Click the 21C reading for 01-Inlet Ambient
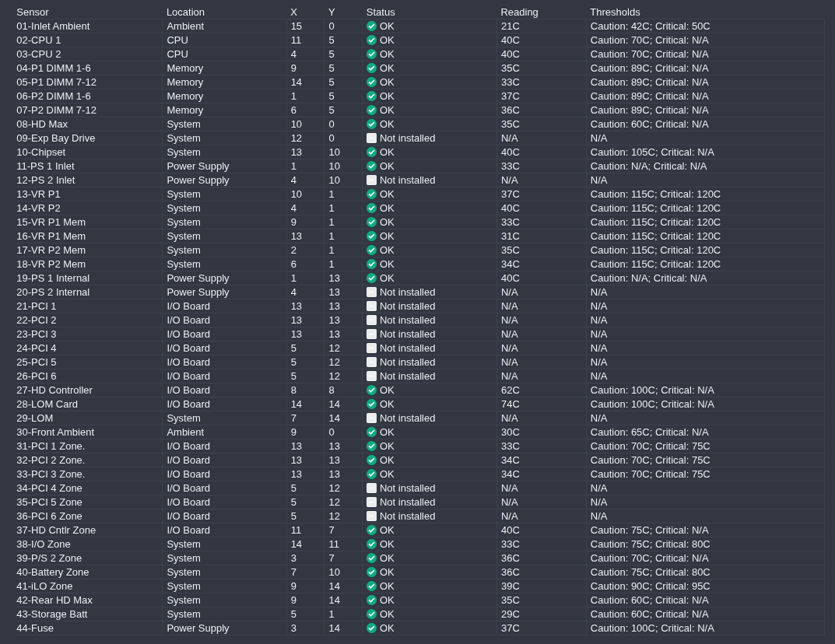 [x=510, y=26]
